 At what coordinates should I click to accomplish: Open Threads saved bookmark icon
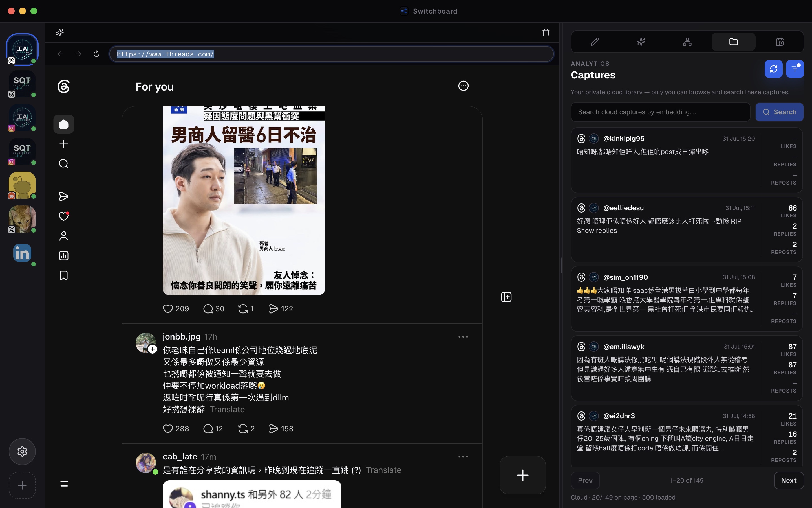click(x=63, y=275)
